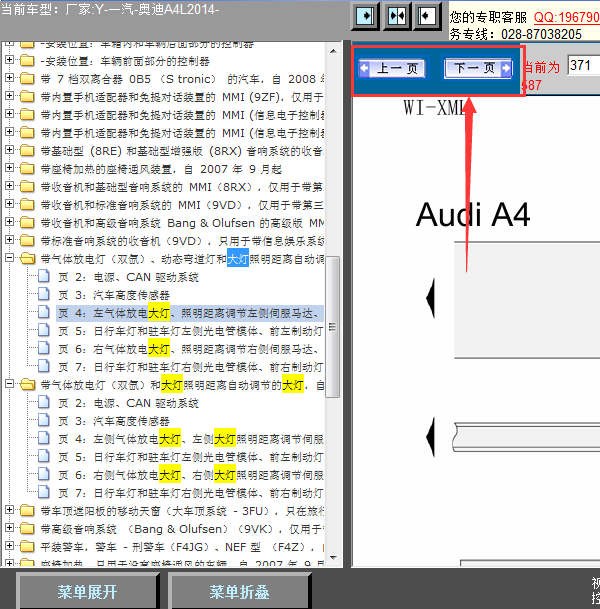The height and width of the screenshot is (609, 600).
Task: Click the folder icon of 平装警车
Action: click(27, 546)
